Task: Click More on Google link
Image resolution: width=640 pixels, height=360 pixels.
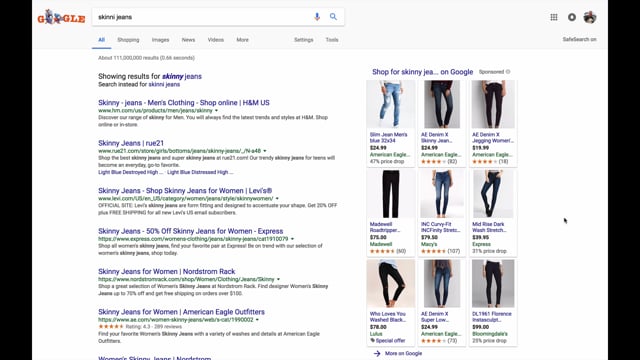Action: (403, 353)
